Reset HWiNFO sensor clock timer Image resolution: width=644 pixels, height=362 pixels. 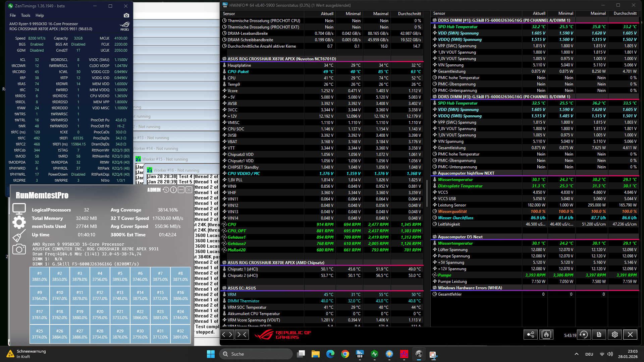click(584, 335)
